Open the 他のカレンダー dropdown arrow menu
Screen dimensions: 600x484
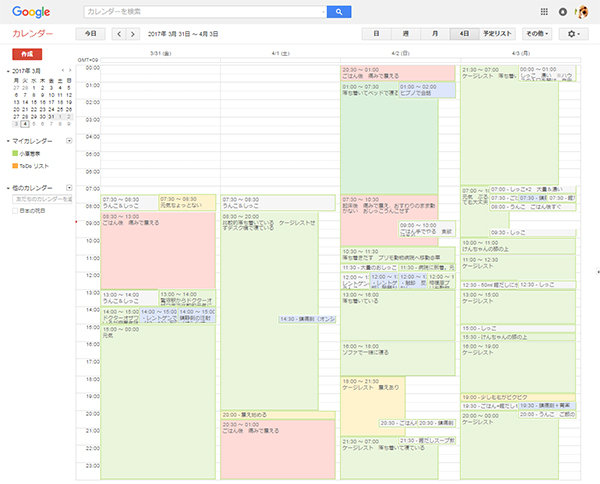69,188
